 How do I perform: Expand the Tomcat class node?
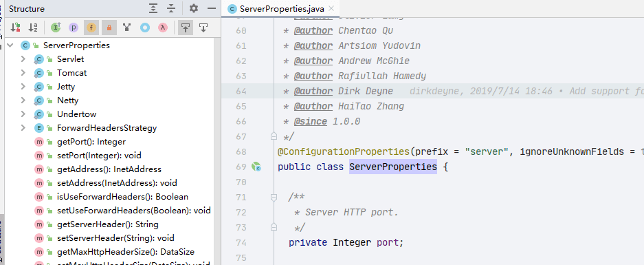coord(23,73)
